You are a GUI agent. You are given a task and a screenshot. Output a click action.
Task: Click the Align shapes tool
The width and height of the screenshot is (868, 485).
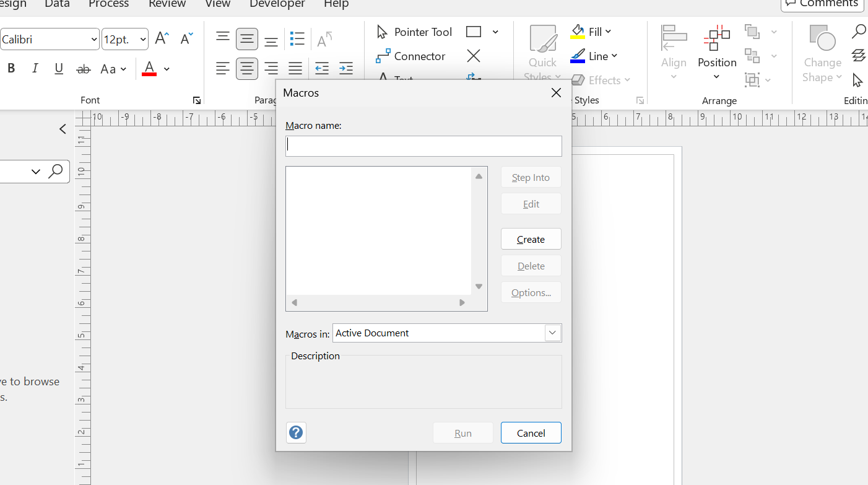tap(674, 53)
